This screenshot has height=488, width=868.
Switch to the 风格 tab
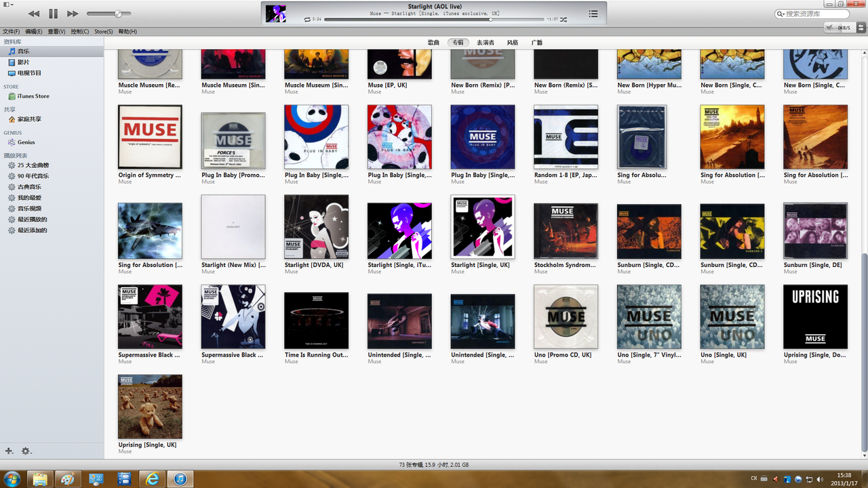[x=513, y=43]
